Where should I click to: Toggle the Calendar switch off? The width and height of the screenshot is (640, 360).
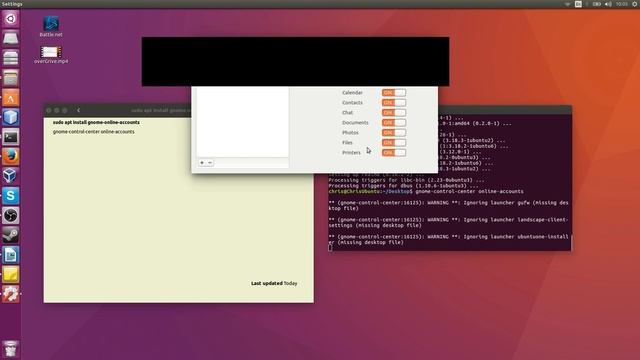click(393, 93)
